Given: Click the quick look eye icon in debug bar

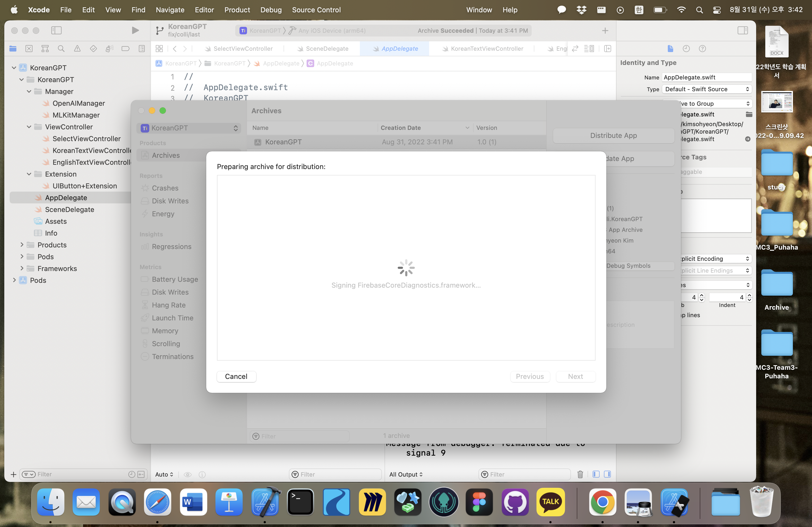Looking at the screenshot, I should (x=188, y=474).
